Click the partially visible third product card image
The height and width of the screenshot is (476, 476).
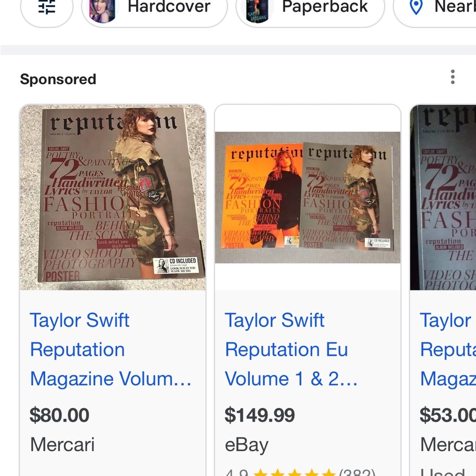click(x=445, y=197)
